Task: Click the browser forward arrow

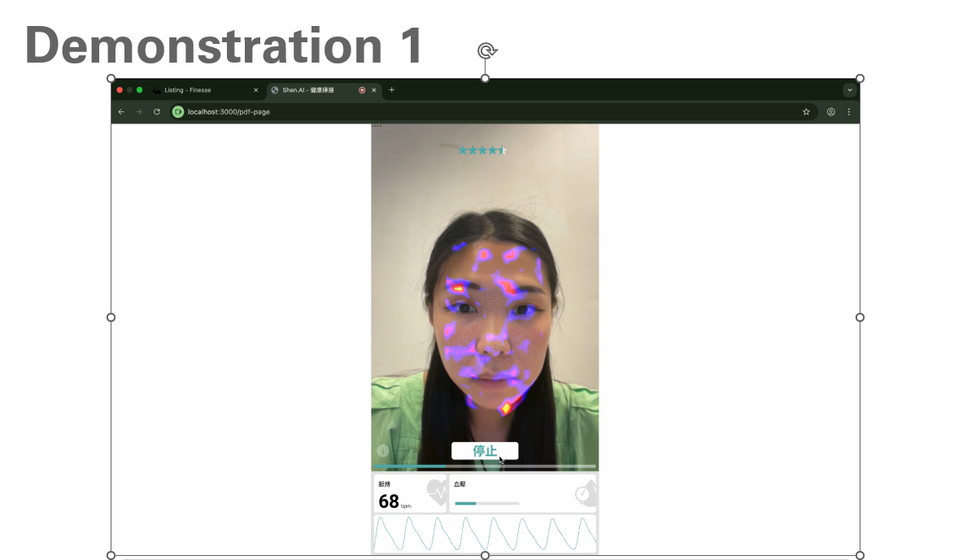Action: click(139, 112)
